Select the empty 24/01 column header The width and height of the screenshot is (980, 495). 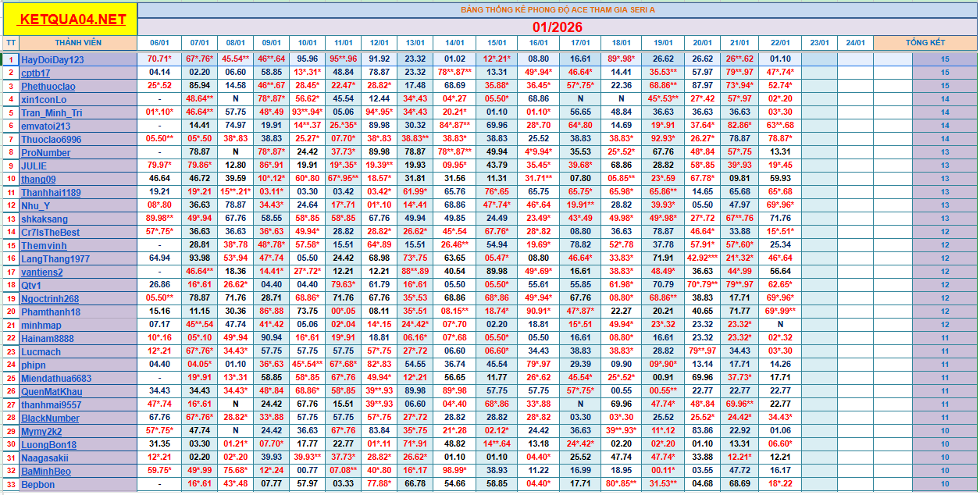click(x=855, y=43)
